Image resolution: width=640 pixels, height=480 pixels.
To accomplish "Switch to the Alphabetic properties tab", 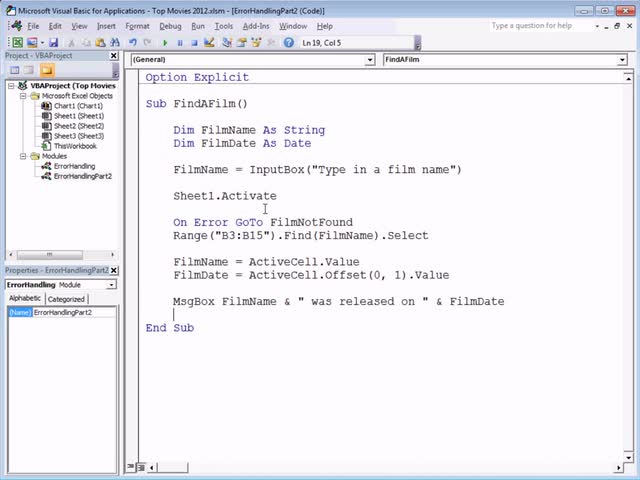I will (25, 298).
